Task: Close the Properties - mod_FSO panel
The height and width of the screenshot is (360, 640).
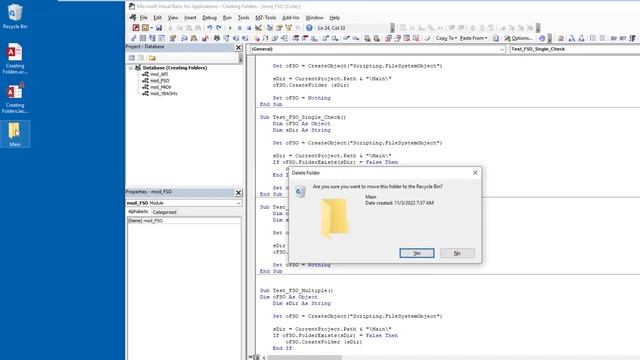Action: click(239, 192)
